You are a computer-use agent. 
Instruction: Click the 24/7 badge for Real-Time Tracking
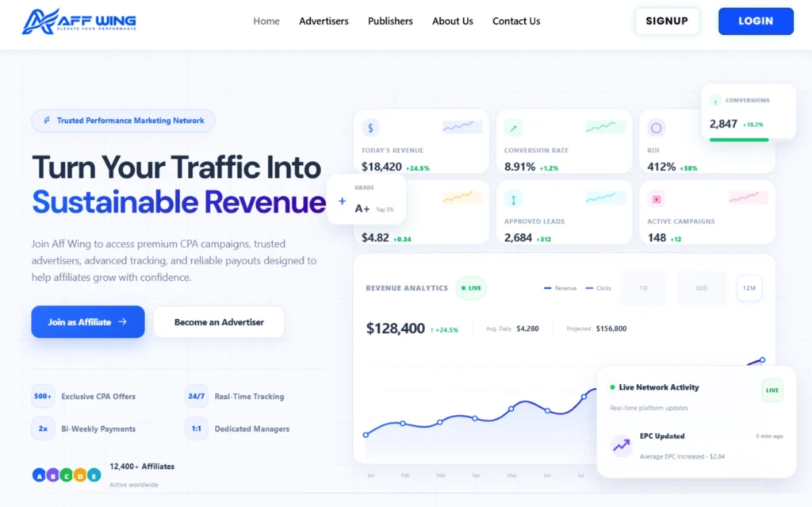(x=197, y=397)
